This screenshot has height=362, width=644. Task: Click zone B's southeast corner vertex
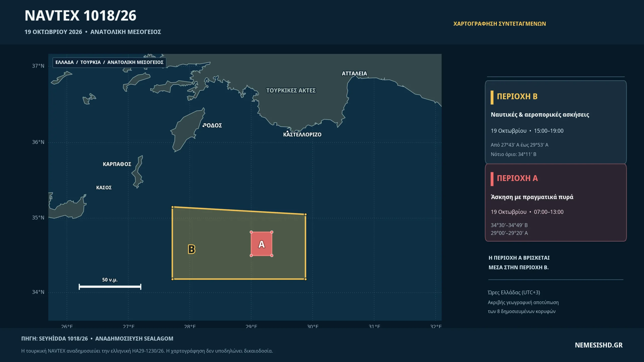pyautogui.click(x=305, y=279)
